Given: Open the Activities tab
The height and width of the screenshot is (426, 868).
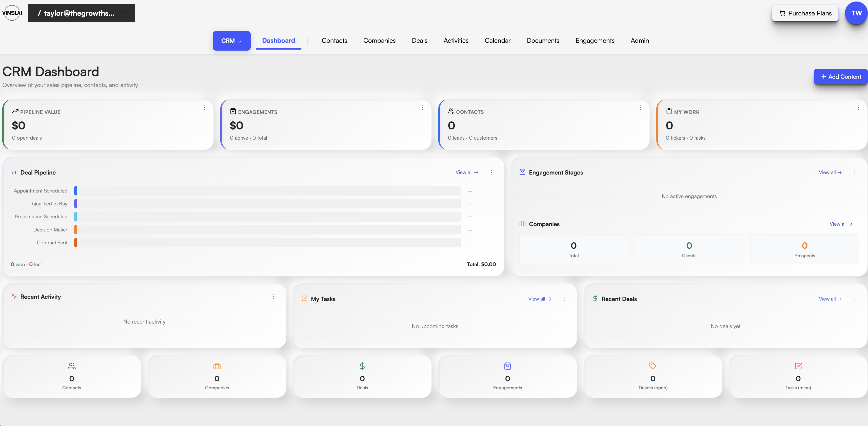Looking at the screenshot, I should [456, 40].
